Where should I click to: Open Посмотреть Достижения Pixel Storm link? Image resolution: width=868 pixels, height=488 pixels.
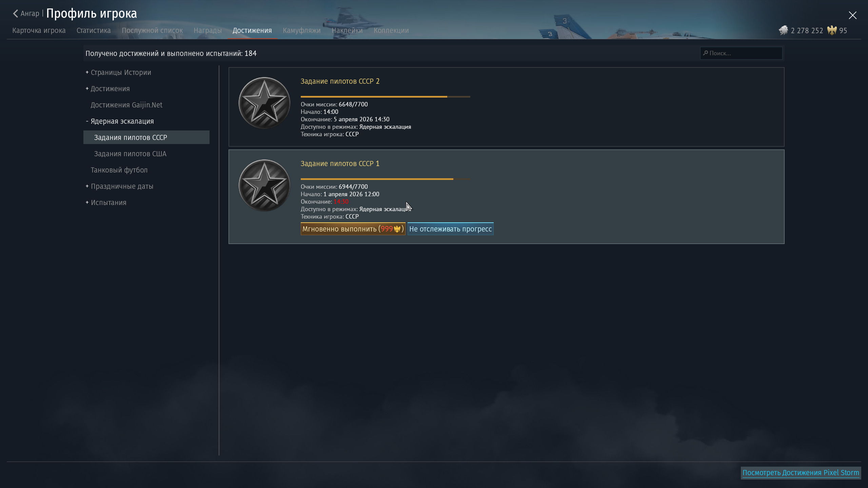[801, 473]
